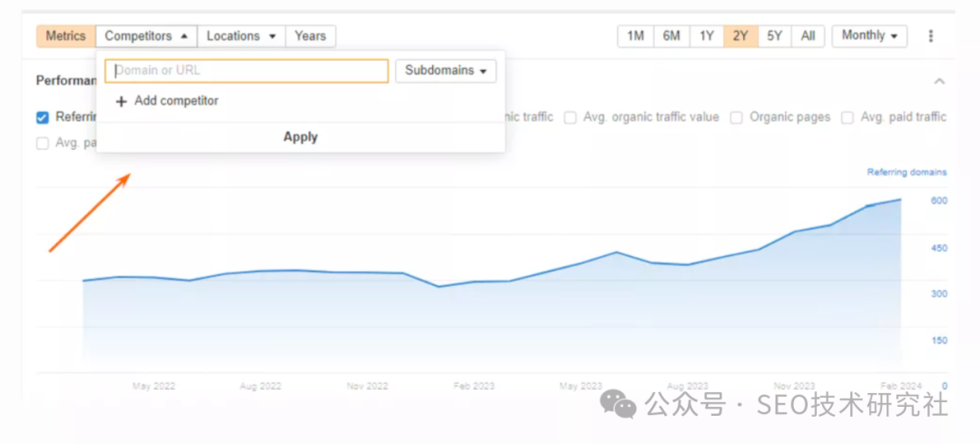
Task: Set time range to 6M
Action: coord(671,36)
